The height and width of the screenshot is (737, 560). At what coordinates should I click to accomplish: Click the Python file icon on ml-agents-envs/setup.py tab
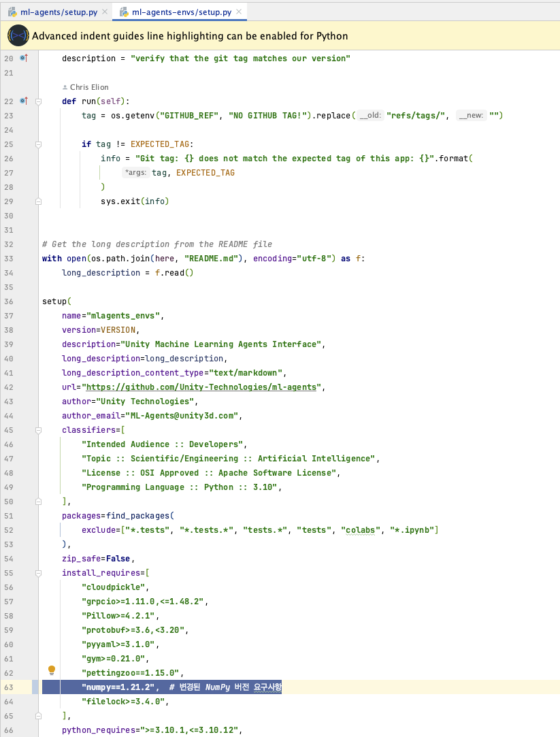click(x=124, y=12)
